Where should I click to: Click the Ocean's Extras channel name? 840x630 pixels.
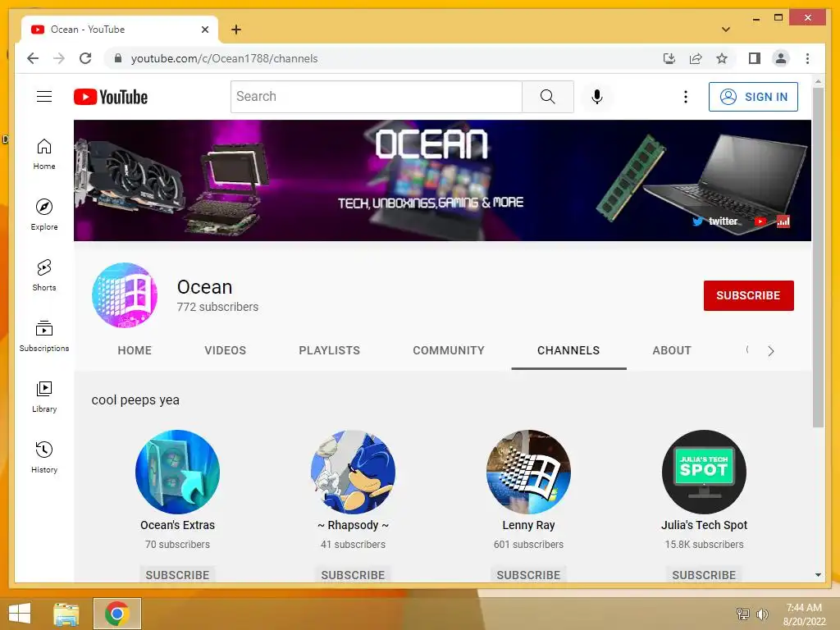tap(177, 525)
